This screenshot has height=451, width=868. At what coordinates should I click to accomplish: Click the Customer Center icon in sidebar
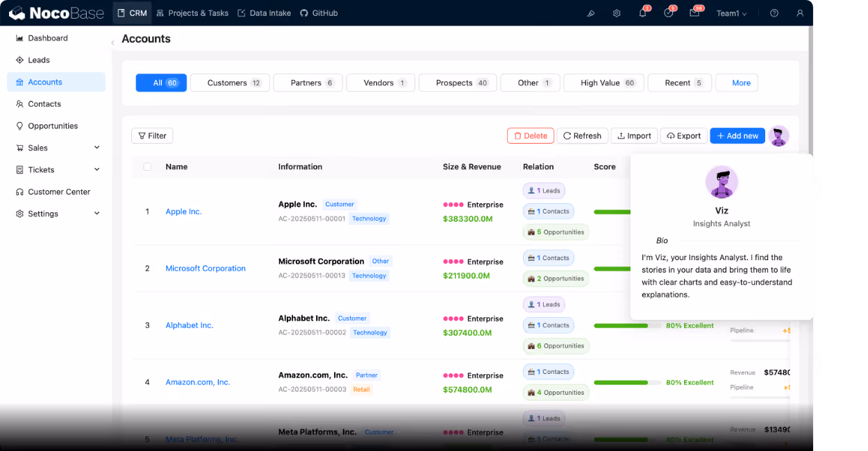pyautogui.click(x=19, y=192)
